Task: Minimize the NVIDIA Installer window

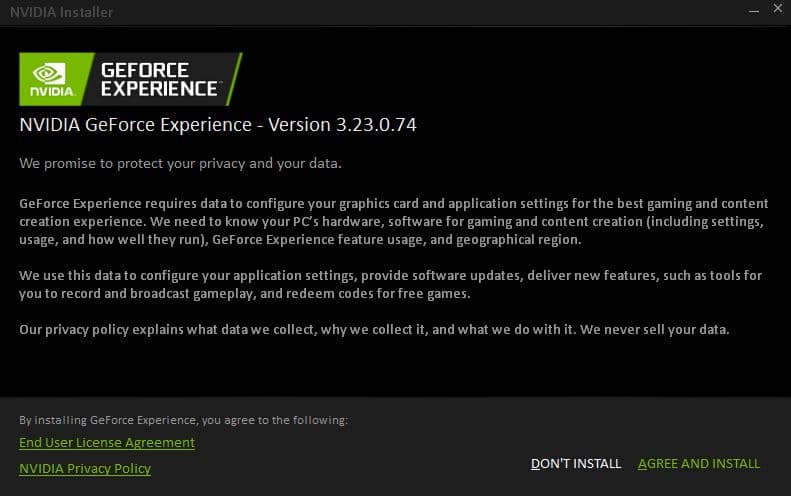Action: [752, 10]
